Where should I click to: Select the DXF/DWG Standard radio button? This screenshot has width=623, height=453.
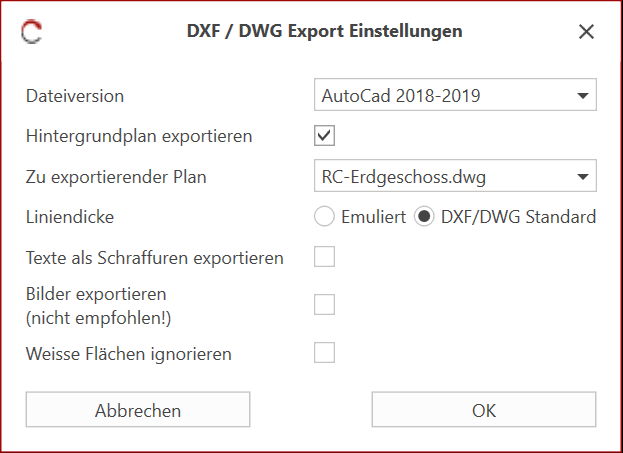tap(425, 216)
